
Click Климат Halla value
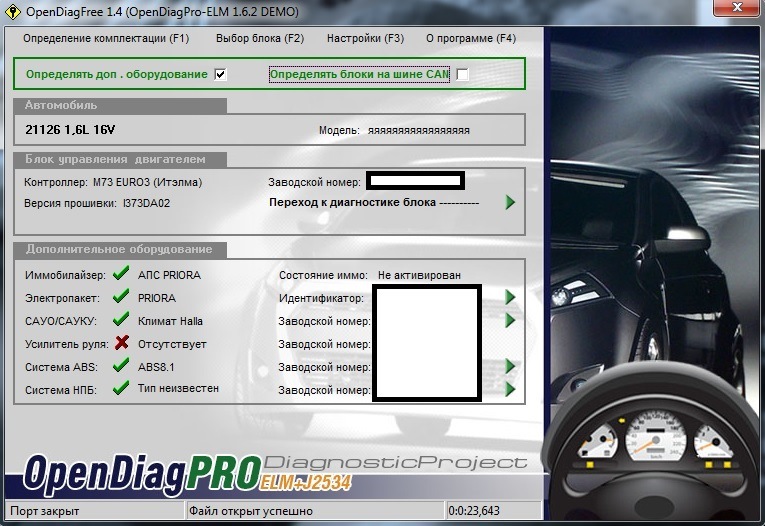(170, 321)
